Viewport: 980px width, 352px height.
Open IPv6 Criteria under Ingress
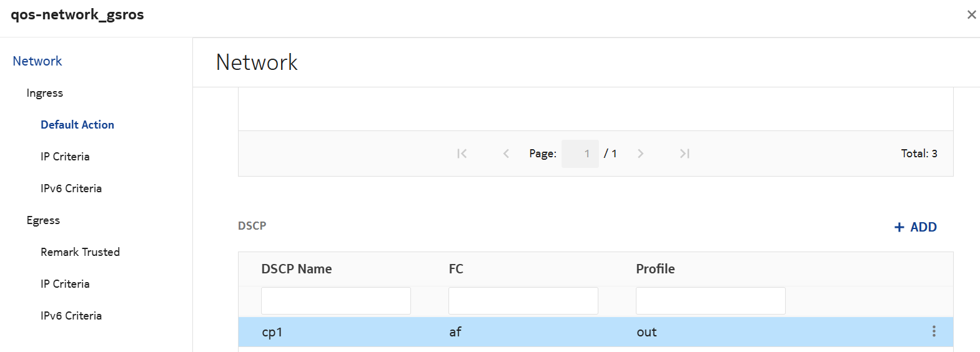pos(71,188)
